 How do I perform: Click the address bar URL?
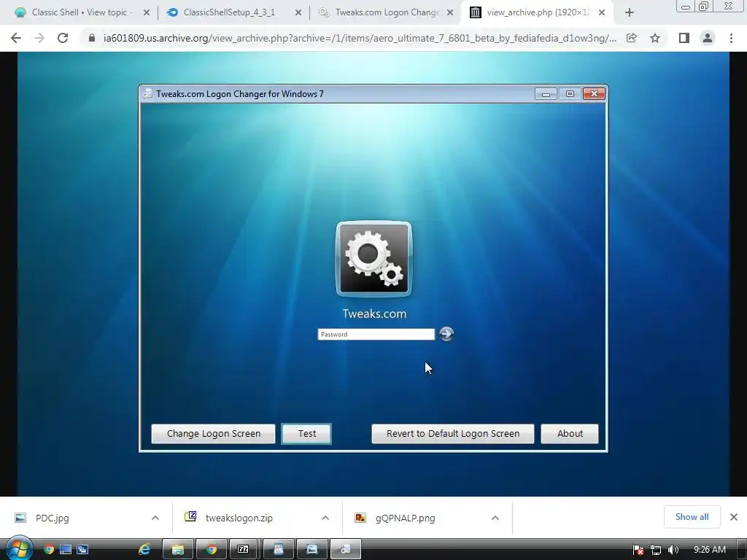click(x=360, y=38)
